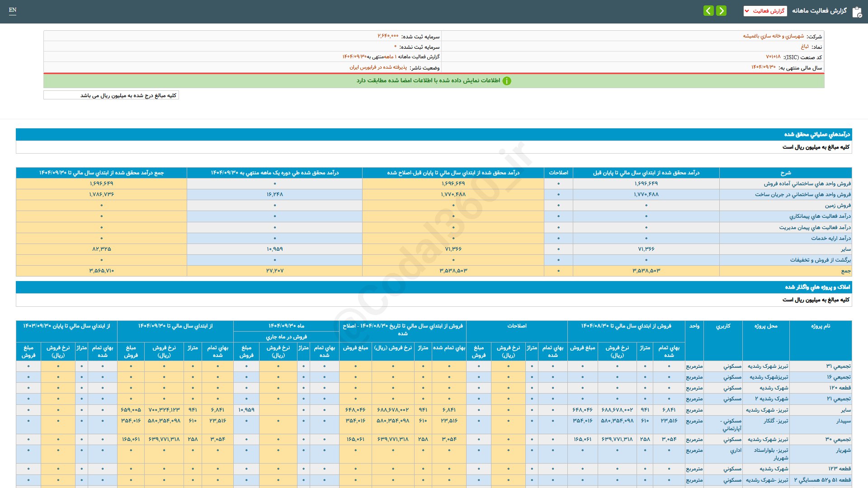Click the کاربري column header
This screenshot has height=488, width=868.
[x=723, y=326]
